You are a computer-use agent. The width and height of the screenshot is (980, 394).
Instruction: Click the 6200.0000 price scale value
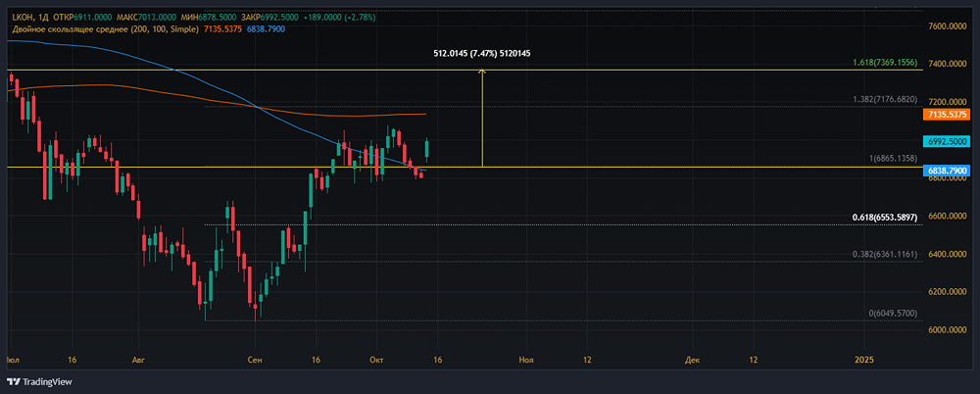point(948,292)
